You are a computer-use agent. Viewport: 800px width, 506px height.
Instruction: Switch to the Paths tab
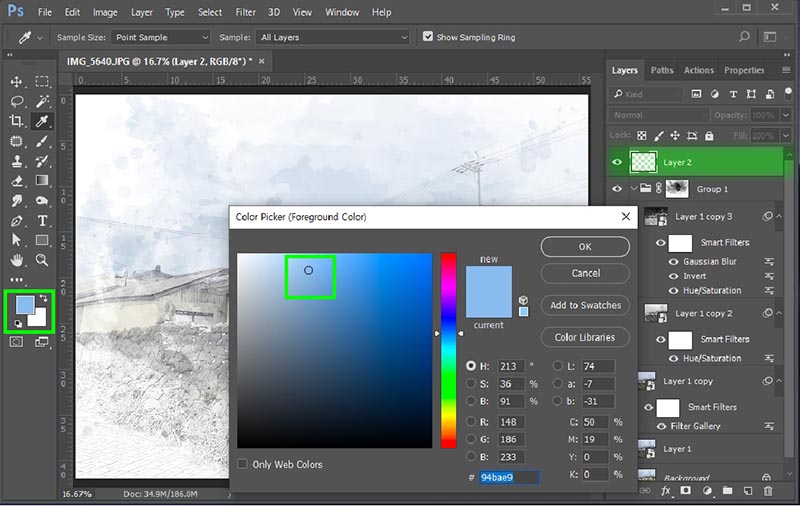(662, 70)
